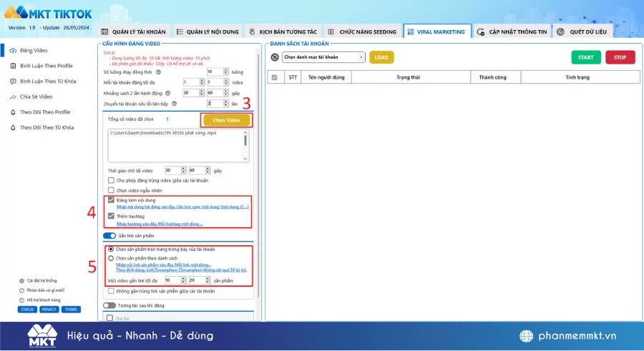Click the red STOP button
Screen dimensions: 644x351
[620, 57]
